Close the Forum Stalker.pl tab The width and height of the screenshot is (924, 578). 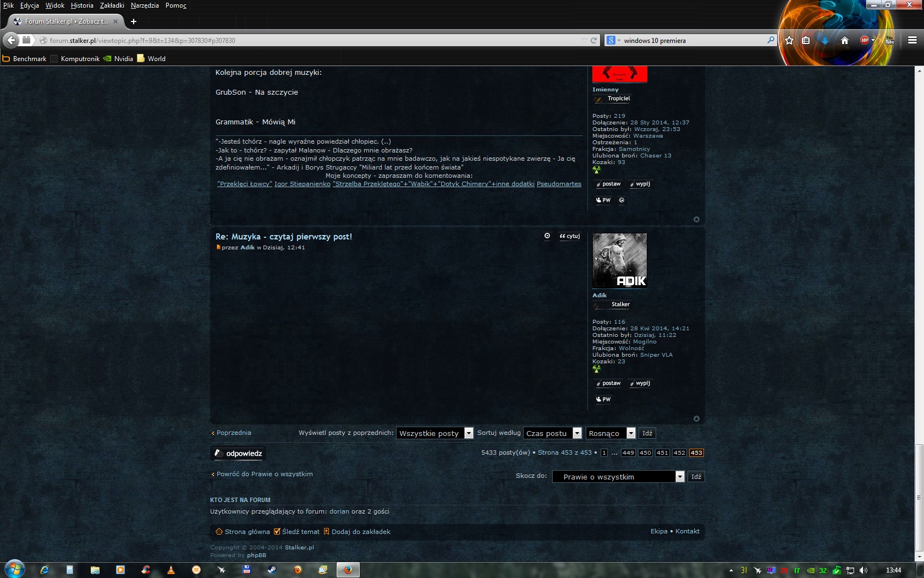[115, 21]
